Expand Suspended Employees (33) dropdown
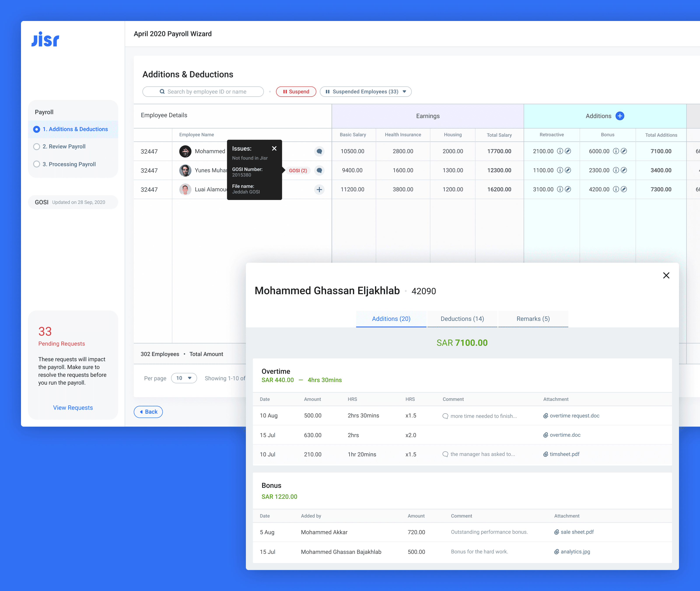700x591 pixels. (365, 92)
